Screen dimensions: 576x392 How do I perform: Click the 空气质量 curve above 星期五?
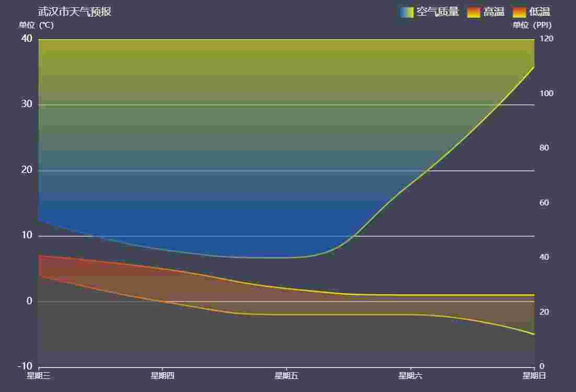coord(286,257)
